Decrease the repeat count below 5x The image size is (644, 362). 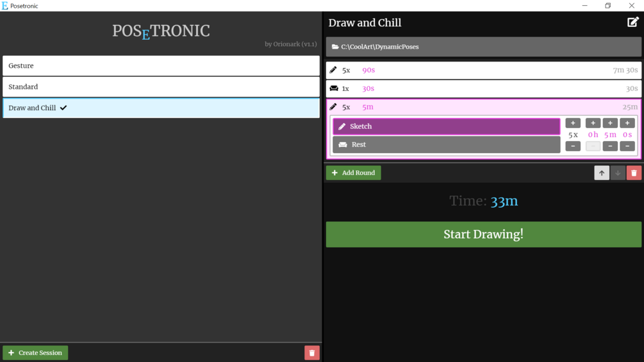click(573, 146)
